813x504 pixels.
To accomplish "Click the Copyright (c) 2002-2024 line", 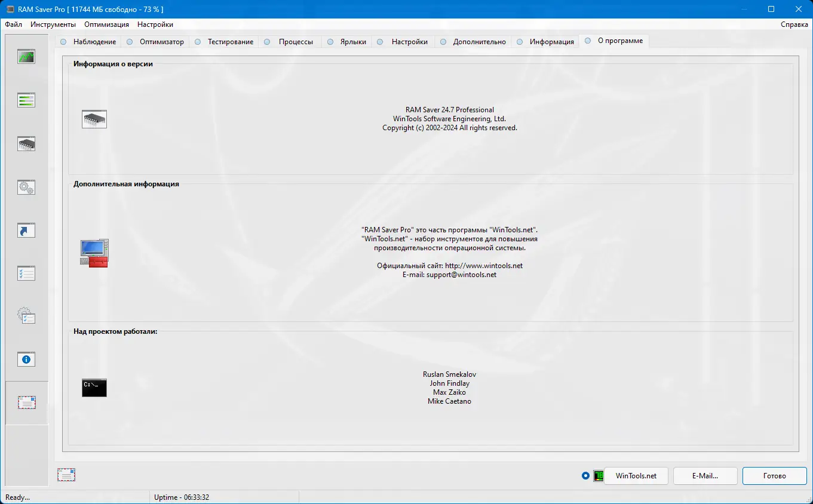I will (x=450, y=128).
